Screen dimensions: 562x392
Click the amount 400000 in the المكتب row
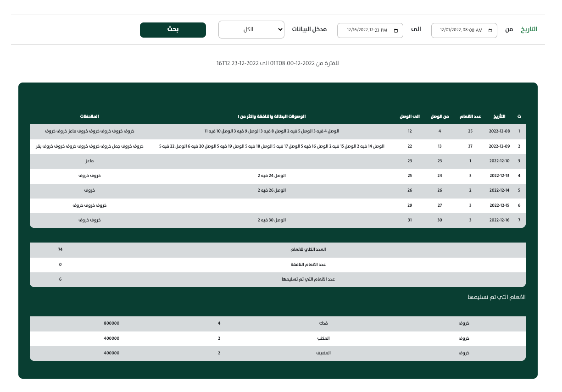[111, 338]
